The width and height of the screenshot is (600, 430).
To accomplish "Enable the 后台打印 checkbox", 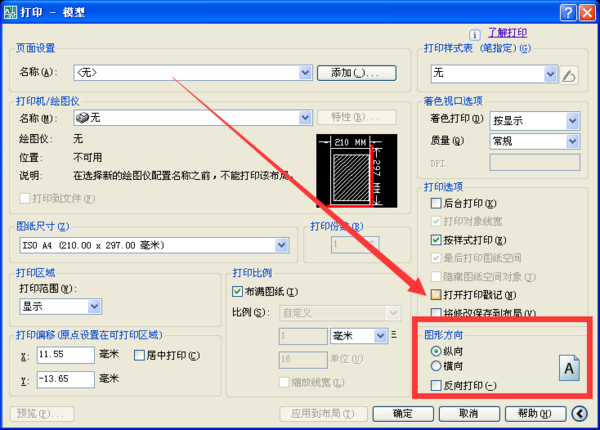I will point(436,203).
